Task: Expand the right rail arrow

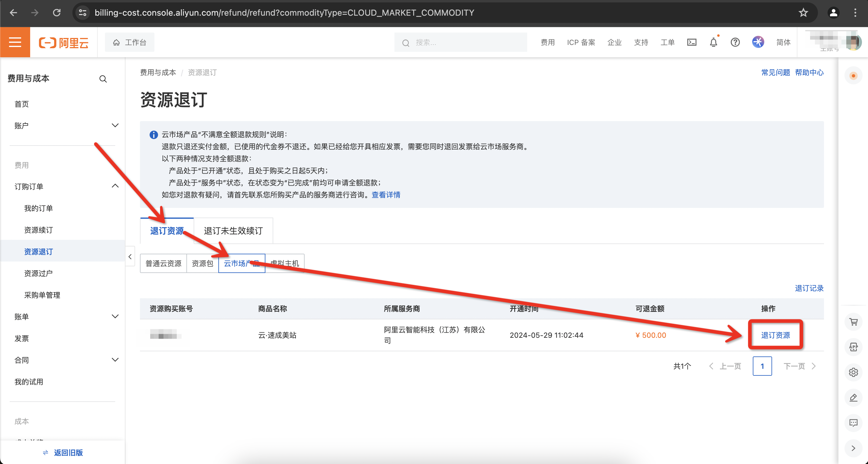Action: point(854,448)
